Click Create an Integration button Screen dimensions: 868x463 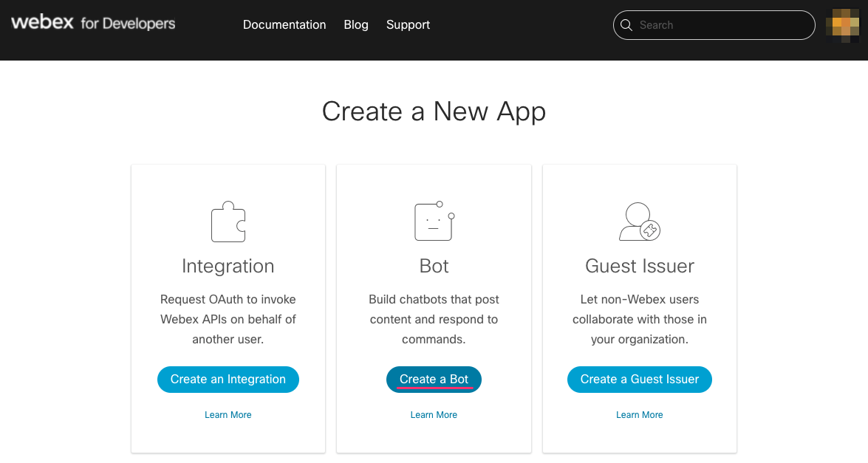228,380
